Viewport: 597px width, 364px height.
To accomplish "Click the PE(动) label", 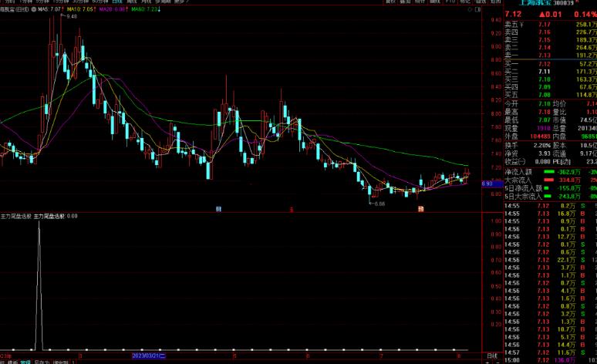I will pos(562,161).
